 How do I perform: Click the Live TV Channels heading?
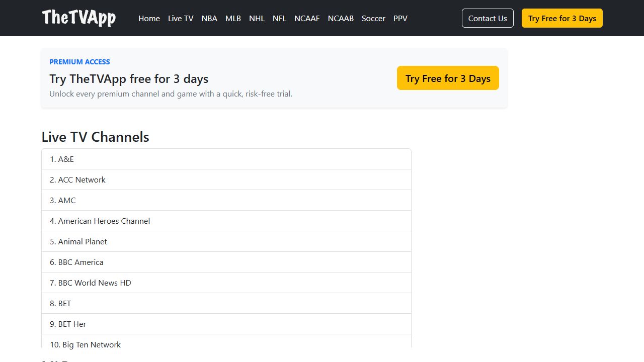click(x=95, y=137)
